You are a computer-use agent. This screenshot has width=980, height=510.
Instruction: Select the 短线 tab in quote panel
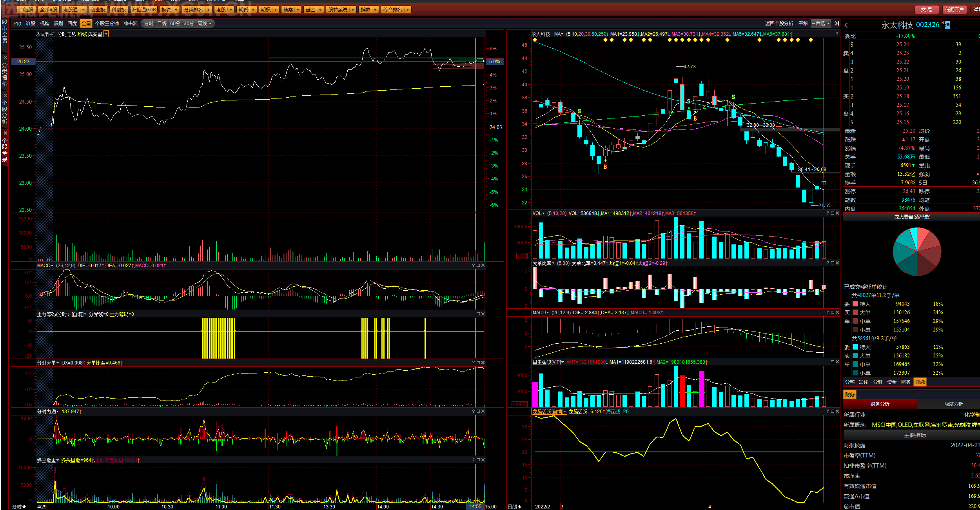click(864, 382)
